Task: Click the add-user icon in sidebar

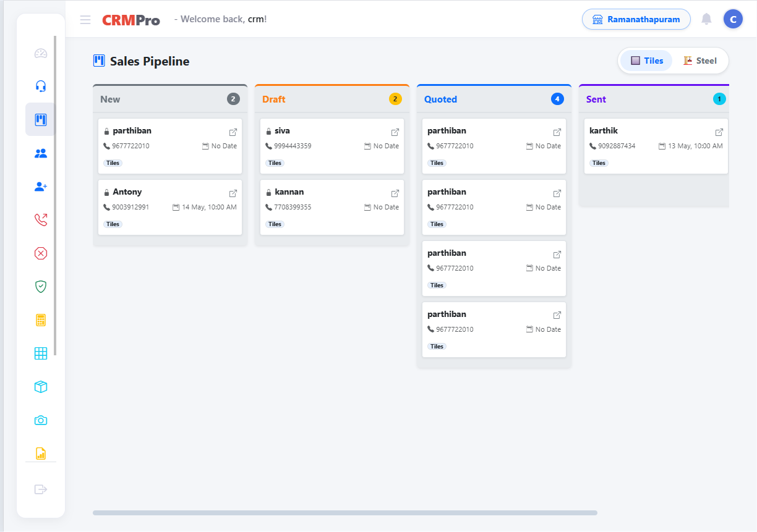Action: (41, 187)
